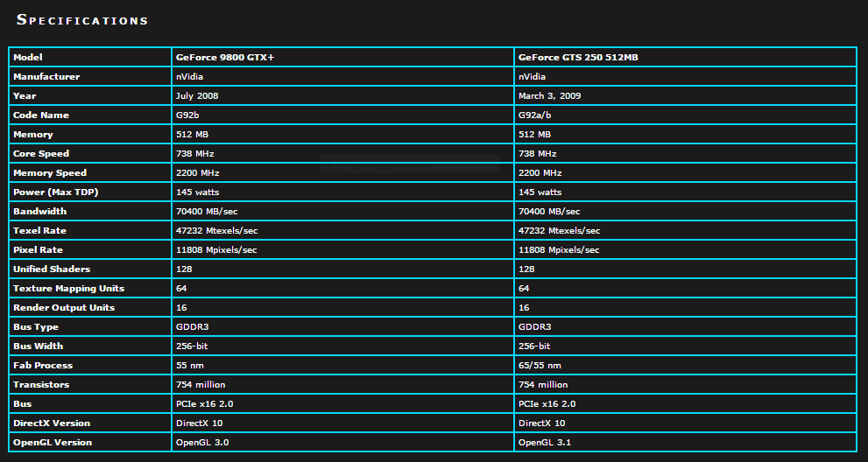This screenshot has height=462, width=868.
Task: Select the "Bus Width" row label
Action: click(x=39, y=346)
